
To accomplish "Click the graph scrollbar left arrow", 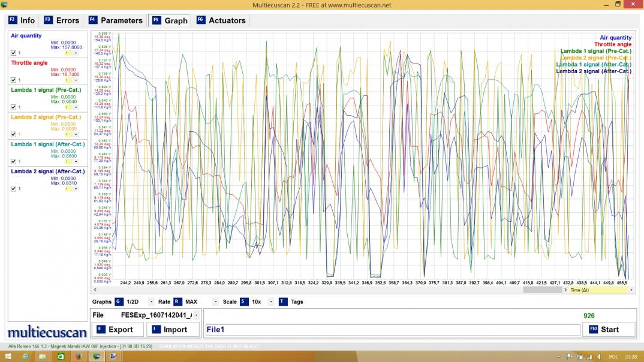I will tap(95, 289).
